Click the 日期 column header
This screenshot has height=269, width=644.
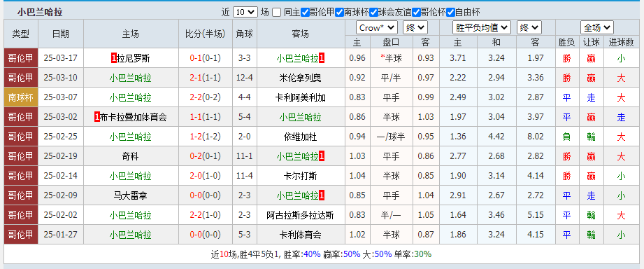(61, 34)
